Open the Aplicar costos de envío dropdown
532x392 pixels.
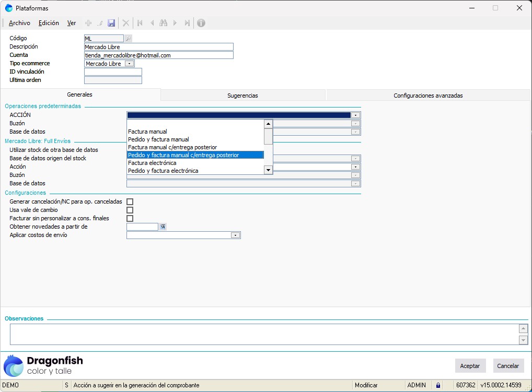coord(236,235)
